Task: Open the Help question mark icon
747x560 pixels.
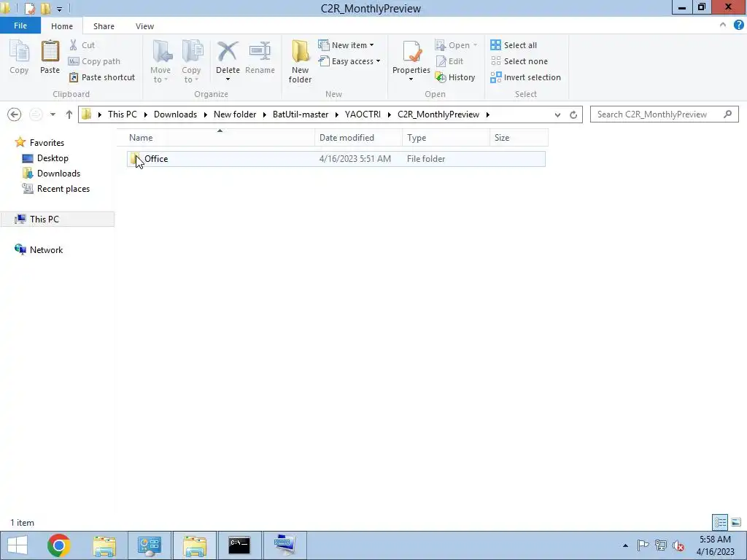Action: (x=738, y=25)
